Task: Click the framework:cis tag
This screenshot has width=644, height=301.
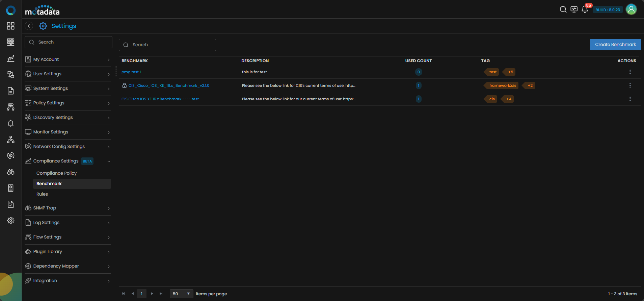Action: 502,85
